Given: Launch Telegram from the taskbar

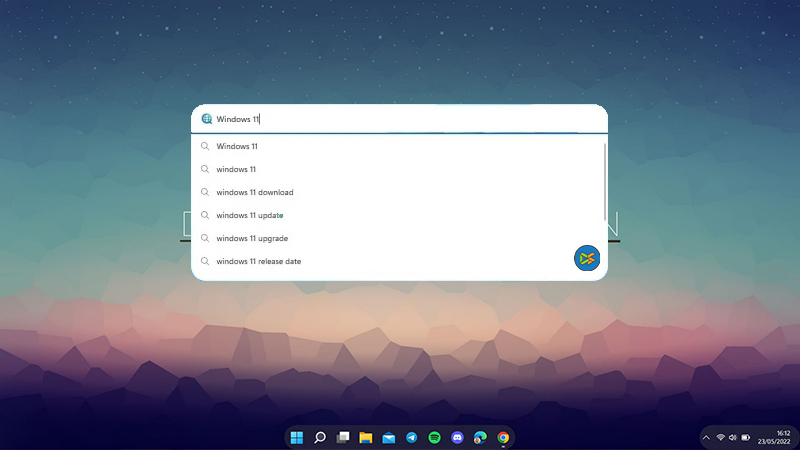Looking at the screenshot, I should pyautogui.click(x=411, y=438).
